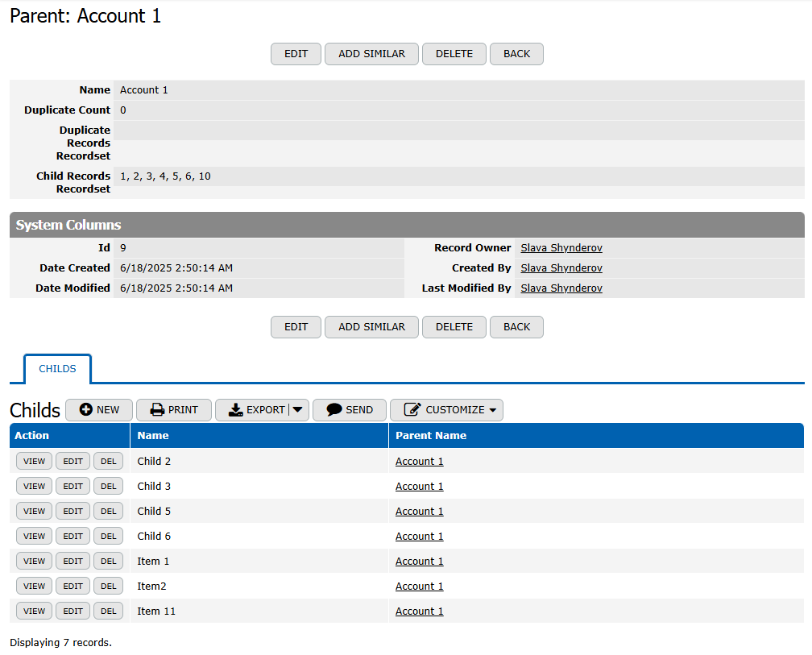The width and height of the screenshot is (812, 655).
Task: Go back using the bottom Back button
Action: tap(516, 327)
